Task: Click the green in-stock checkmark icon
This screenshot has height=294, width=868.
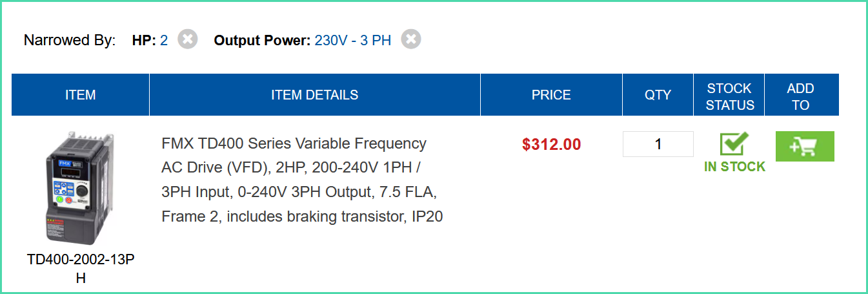Action: click(734, 144)
